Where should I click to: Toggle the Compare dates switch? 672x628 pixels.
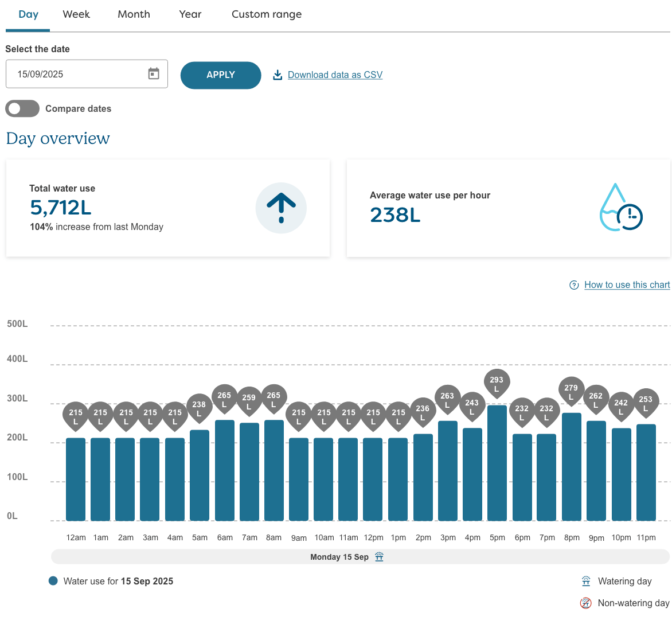pos(22,108)
